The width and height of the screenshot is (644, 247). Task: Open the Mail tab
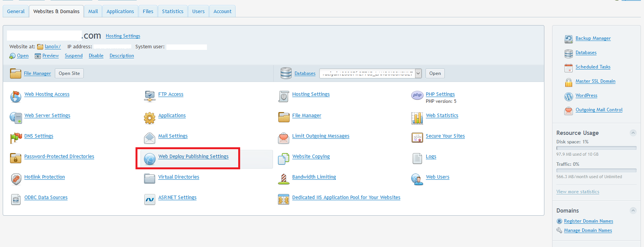tap(93, 11)
